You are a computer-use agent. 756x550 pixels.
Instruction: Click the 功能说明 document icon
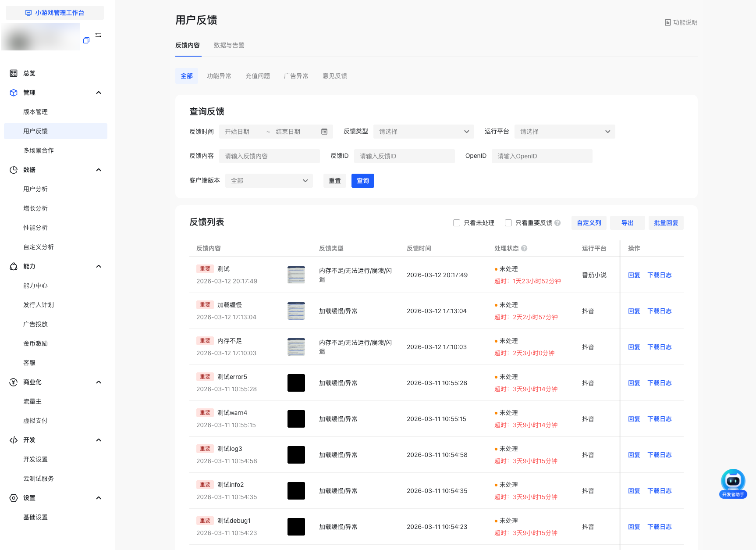click(x=668, y=22)
